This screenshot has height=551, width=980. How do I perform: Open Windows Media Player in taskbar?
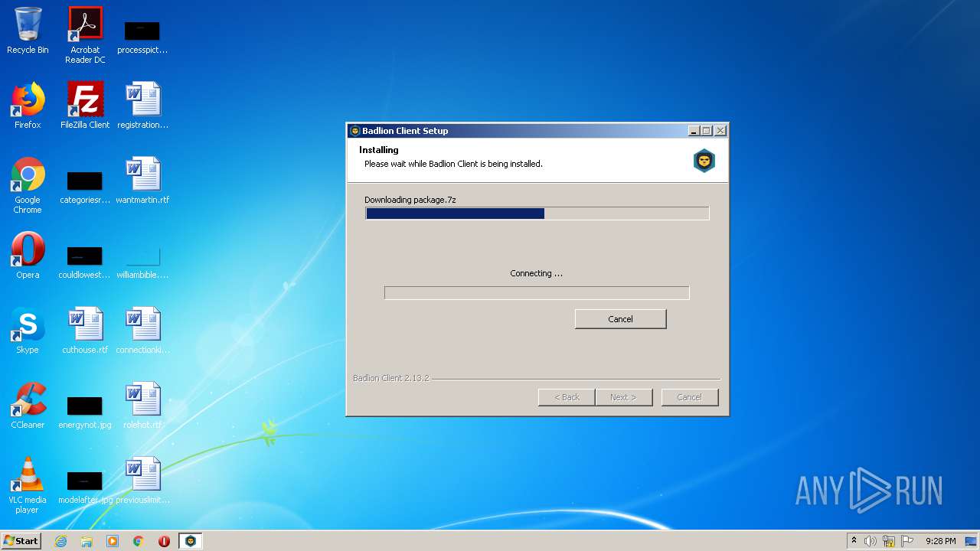(x=113, y=541)
